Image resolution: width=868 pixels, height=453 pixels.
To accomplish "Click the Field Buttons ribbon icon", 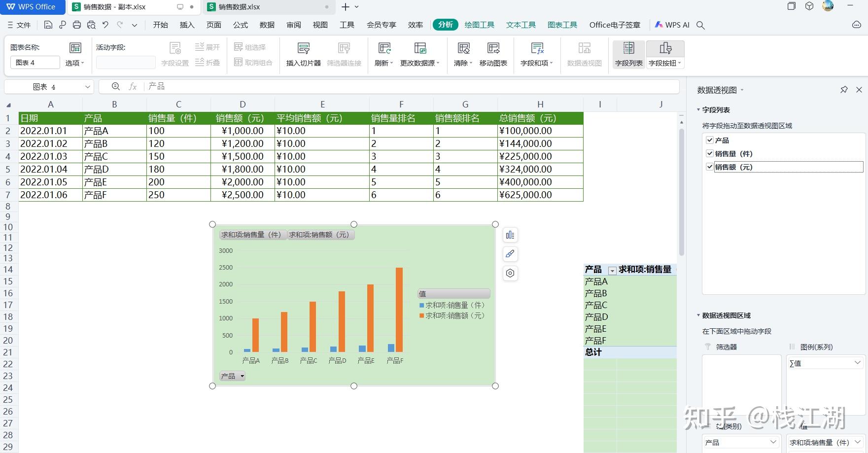I will (x=664, y=53).
